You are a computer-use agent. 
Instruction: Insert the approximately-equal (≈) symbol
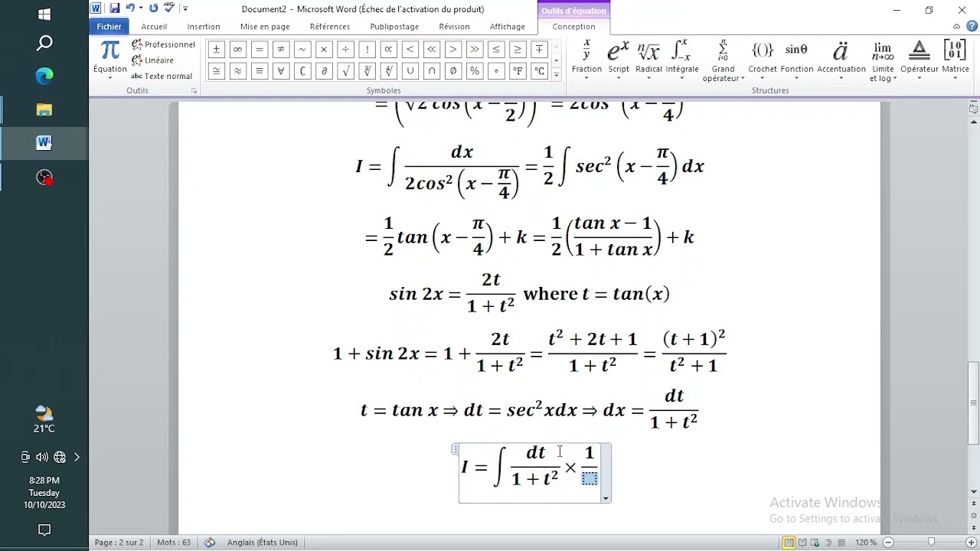[238, 71]
